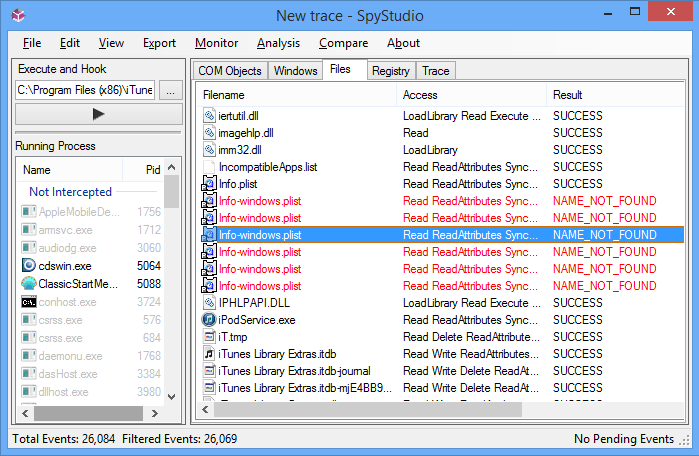Select the cdswin.exe process row
699x456 pixels.
[91, 266]
